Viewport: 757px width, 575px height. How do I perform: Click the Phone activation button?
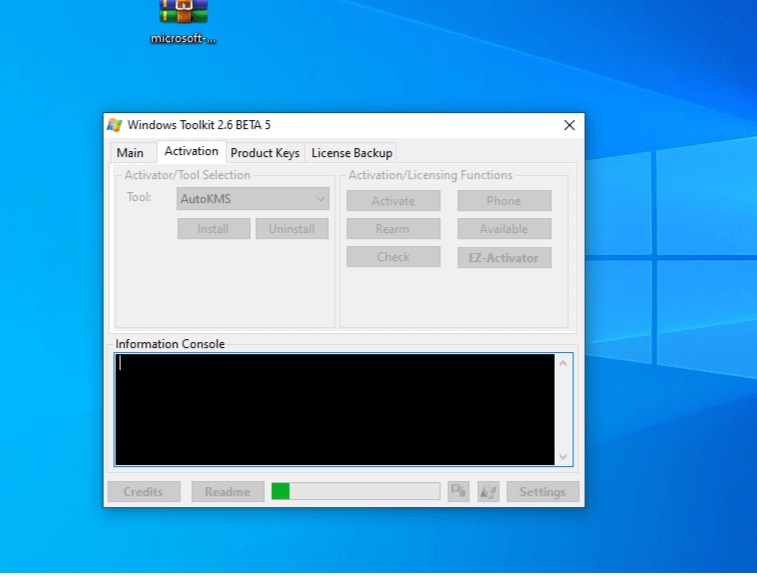[504, 200]
